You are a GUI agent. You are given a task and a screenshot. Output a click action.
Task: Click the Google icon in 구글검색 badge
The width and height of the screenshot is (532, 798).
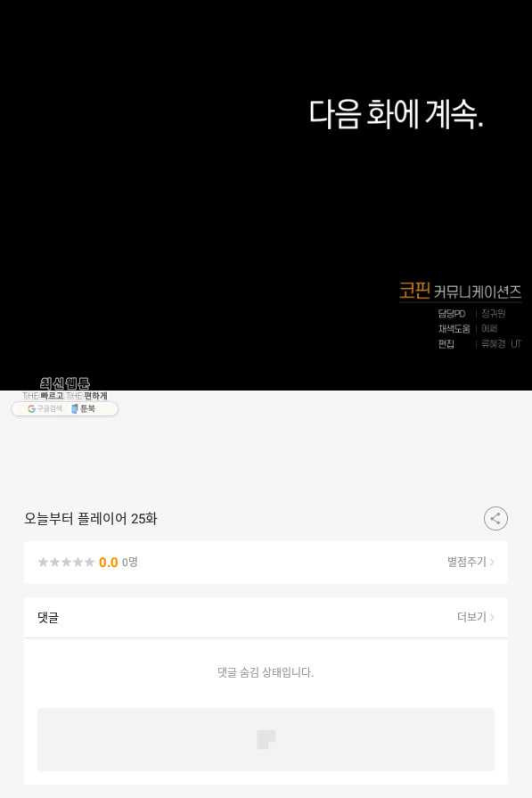click(x=31, y=408)
